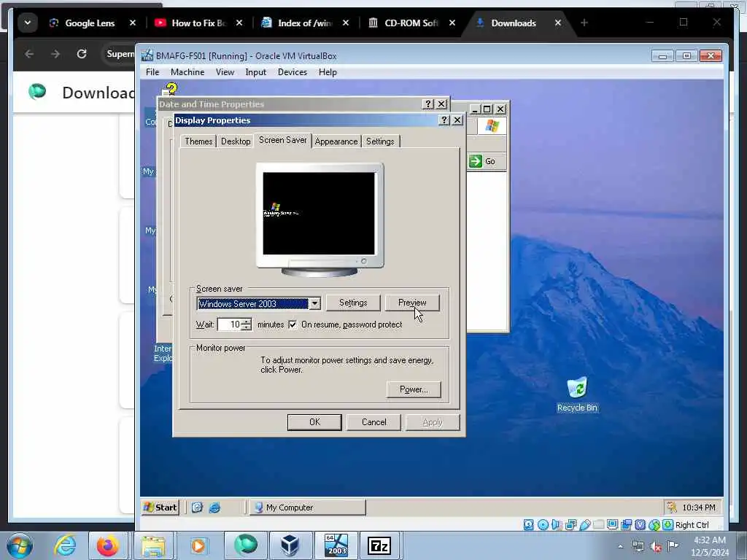Click guest Start button
Screen dimensions: 747x560
160,507
